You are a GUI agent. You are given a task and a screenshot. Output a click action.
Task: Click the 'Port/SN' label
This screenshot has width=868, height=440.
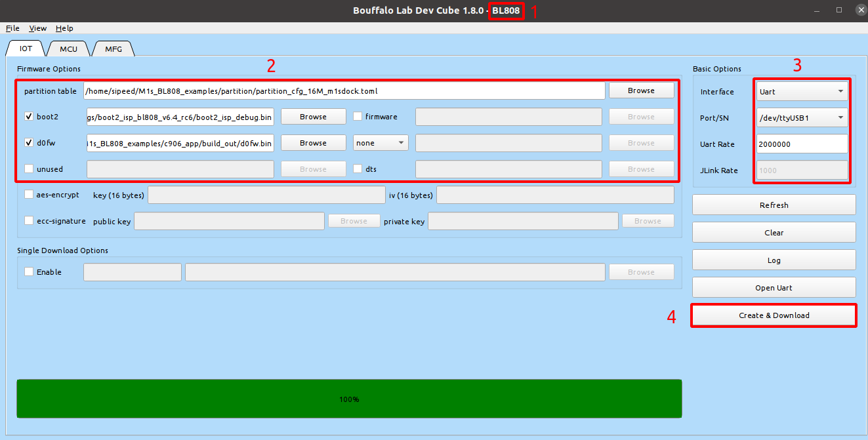pos(714,118)
